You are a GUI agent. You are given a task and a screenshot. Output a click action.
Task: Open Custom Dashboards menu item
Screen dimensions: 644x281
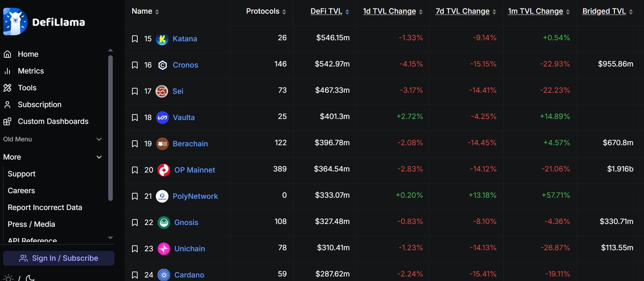(53, 121)
